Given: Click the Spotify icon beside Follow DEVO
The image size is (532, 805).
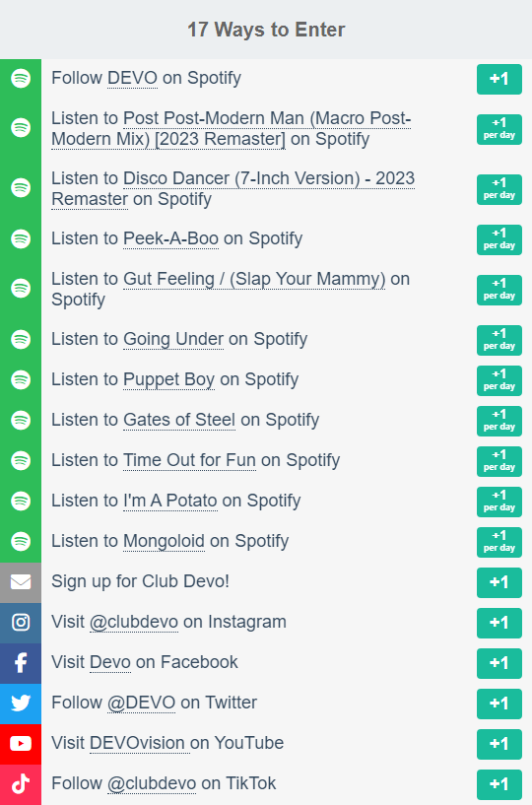Looking at the screenshot, I should coord(21,79).
